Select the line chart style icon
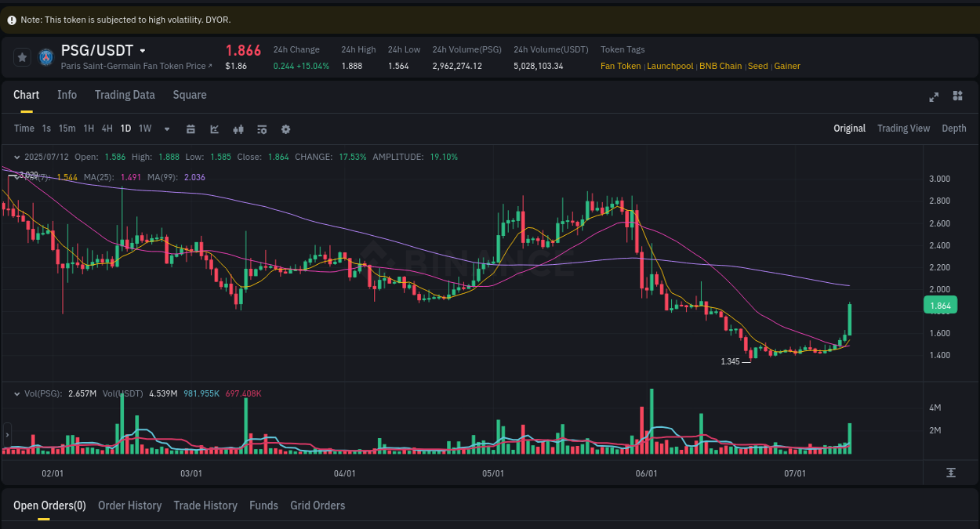The height and width of the screenshot is (529, 980). pyautogui.click(x=214, y=129)
